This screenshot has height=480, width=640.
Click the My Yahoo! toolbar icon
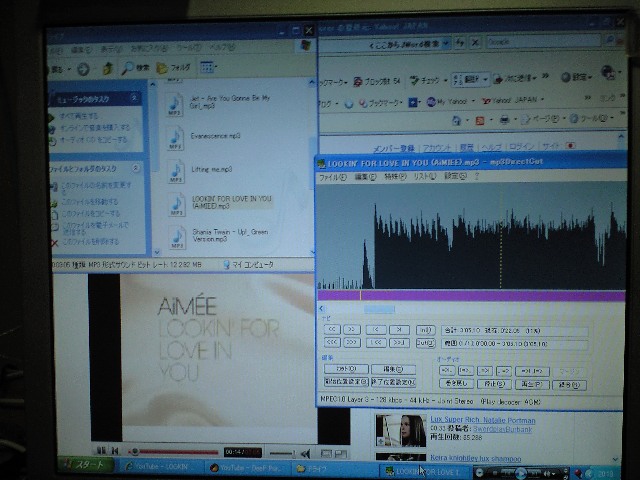pos(431,101)
